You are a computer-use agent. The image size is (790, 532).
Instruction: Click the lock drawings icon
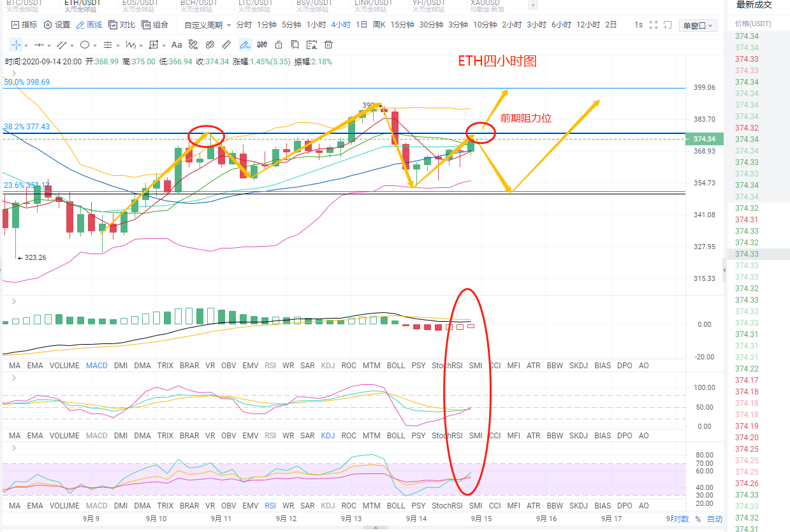279,45
